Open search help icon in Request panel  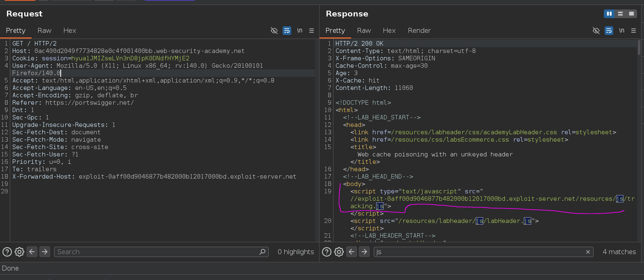(x=7, y=252)
